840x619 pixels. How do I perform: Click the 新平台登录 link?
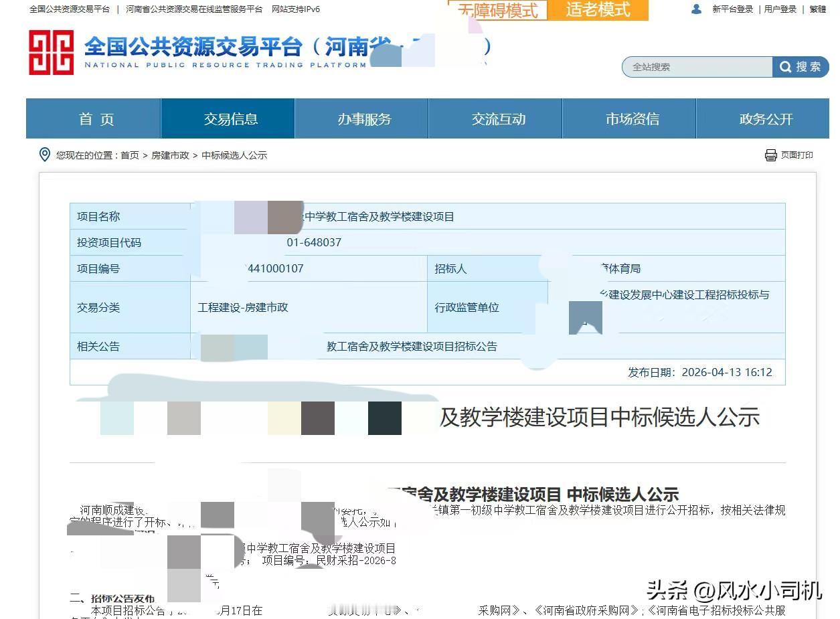point(733,9)
